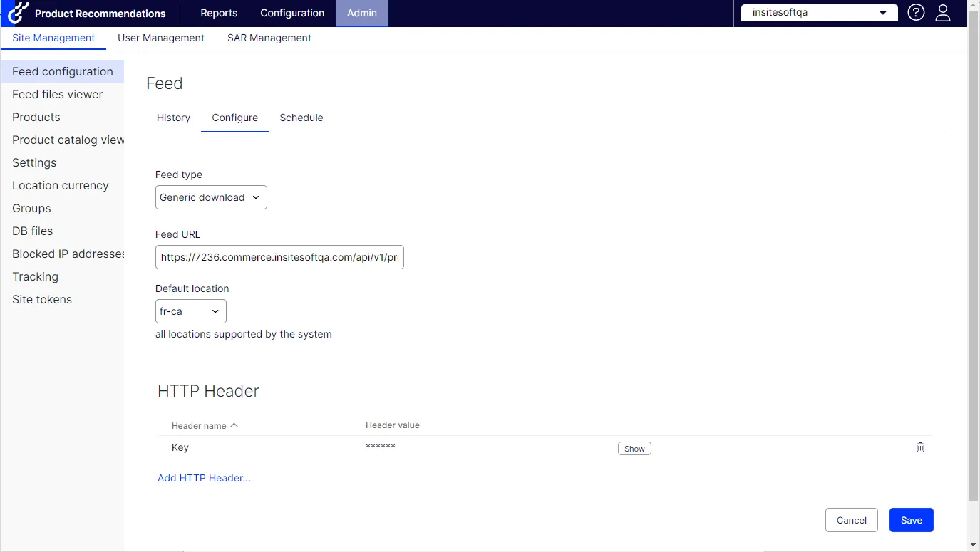Open the help question mark icon
This screenshot has width=980, height=552.
click(x=916, y=12)
